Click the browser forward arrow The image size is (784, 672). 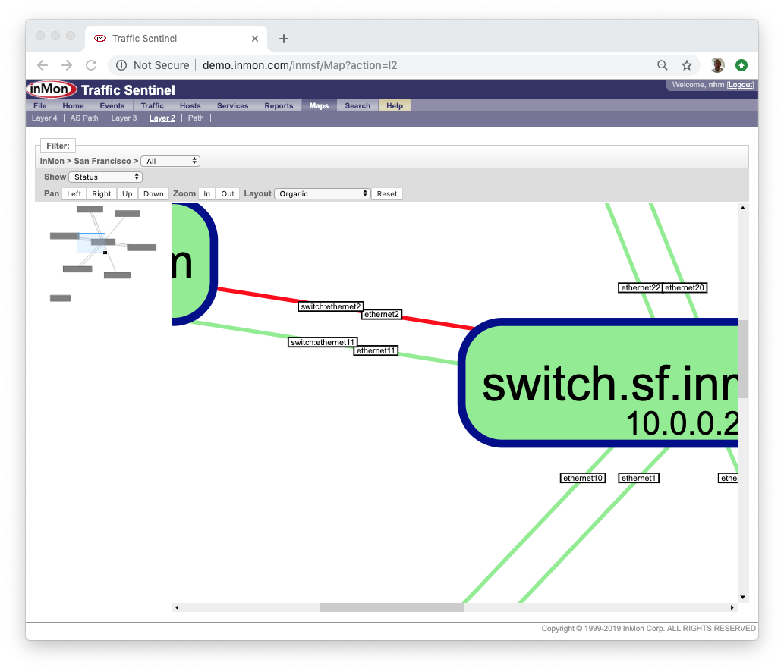point(67,65)
